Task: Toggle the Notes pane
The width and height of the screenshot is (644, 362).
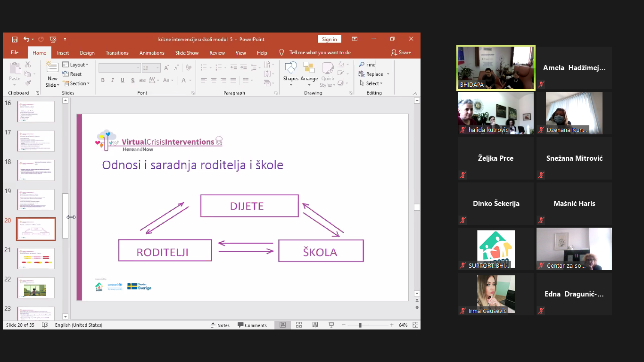Action: point(220,325)
